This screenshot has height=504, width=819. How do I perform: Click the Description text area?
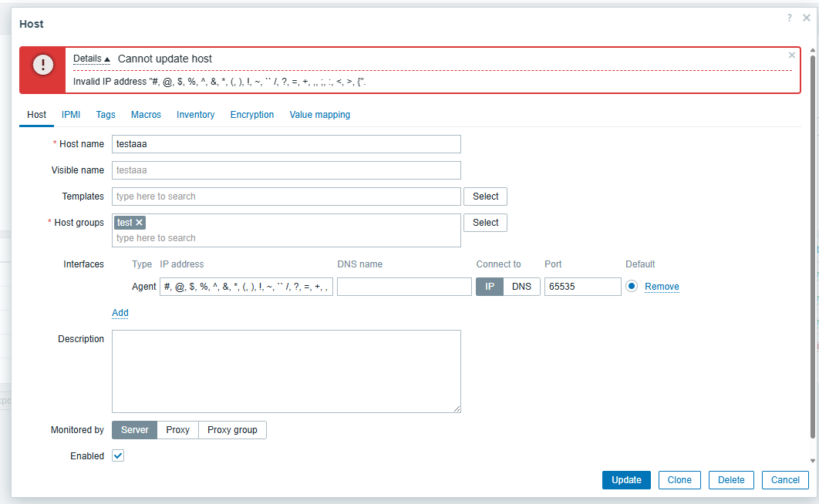pyautogui.click(x=286, y=371)
